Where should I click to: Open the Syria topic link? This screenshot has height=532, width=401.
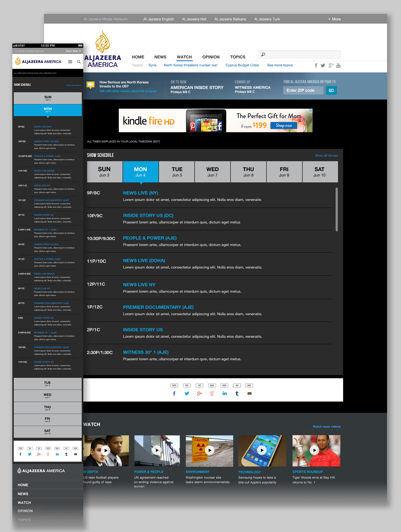pyautogui.click(x=152, y=65)
